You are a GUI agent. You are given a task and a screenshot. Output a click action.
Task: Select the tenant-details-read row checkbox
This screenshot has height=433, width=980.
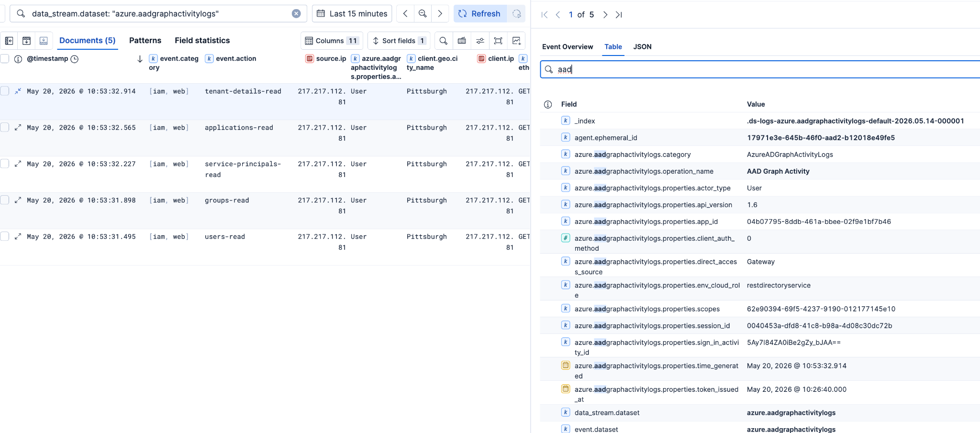coord(5,91)
